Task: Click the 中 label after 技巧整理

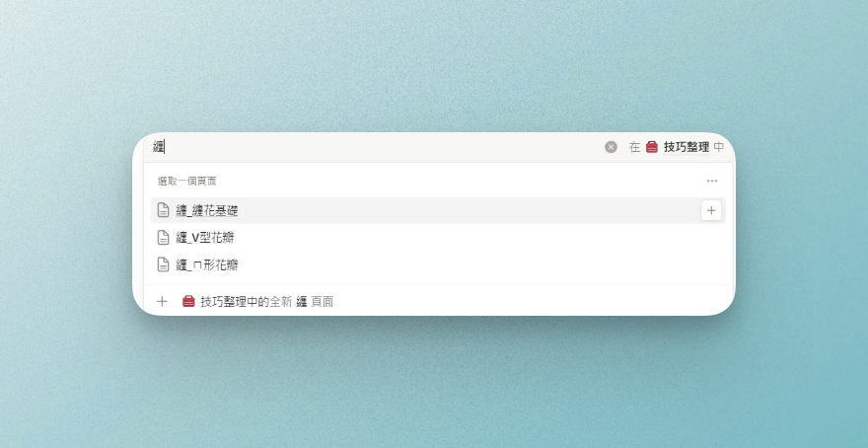Action: [719, 147]
